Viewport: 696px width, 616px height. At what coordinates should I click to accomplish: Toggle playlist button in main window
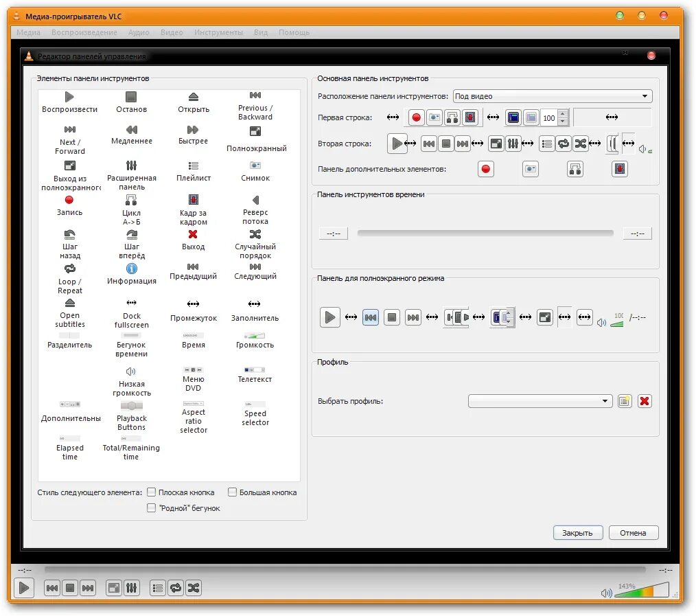click(x=158, y=588)
